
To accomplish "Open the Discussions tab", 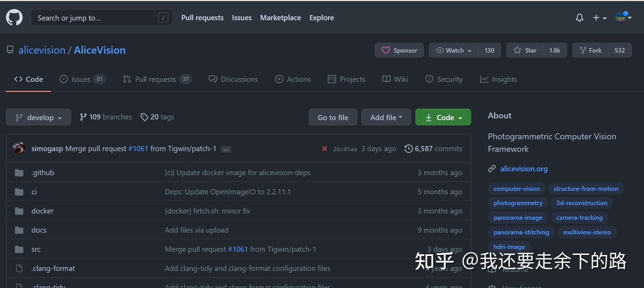I will [233, 79].
